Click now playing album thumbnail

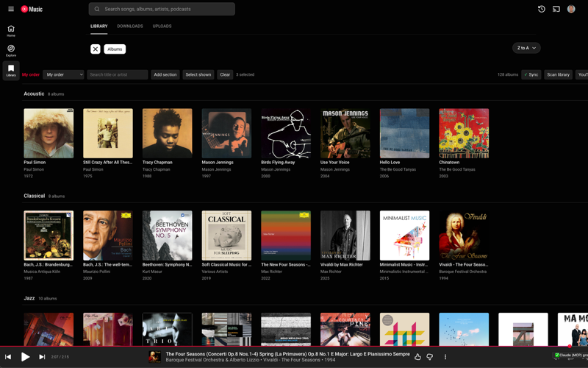(x=155, y=357)
